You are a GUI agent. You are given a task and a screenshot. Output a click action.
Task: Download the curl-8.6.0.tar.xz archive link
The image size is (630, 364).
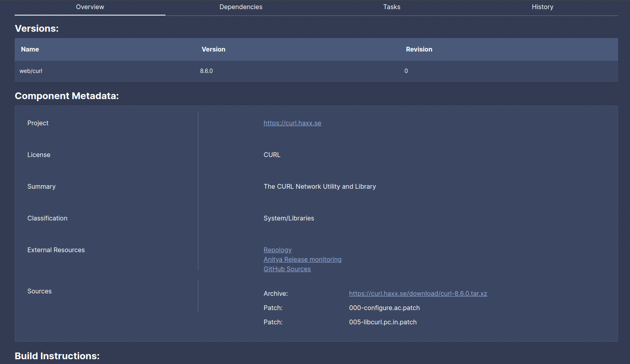click(x=418, y=294)
